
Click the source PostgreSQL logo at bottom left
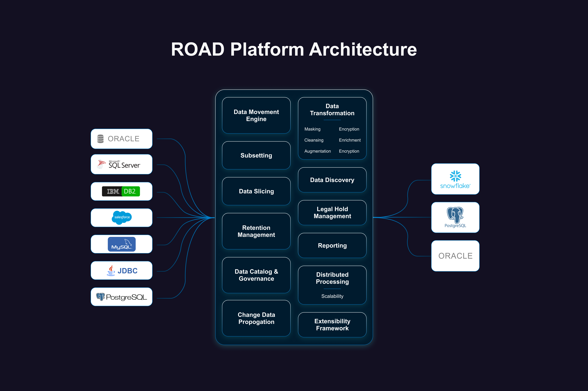[x=122, y=297]
